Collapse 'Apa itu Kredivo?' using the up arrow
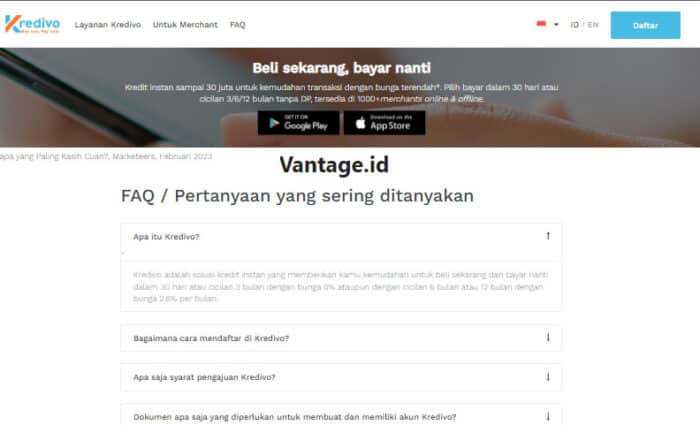The image size is (700, 425). 548,236
